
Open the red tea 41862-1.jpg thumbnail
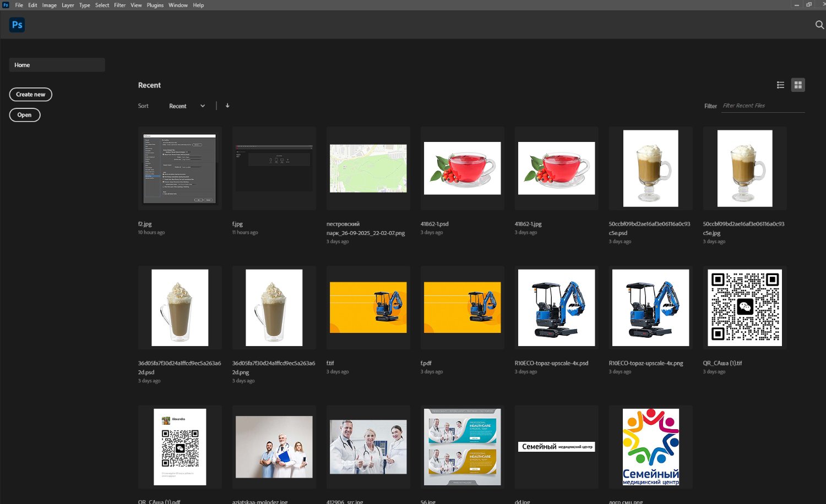557,168
